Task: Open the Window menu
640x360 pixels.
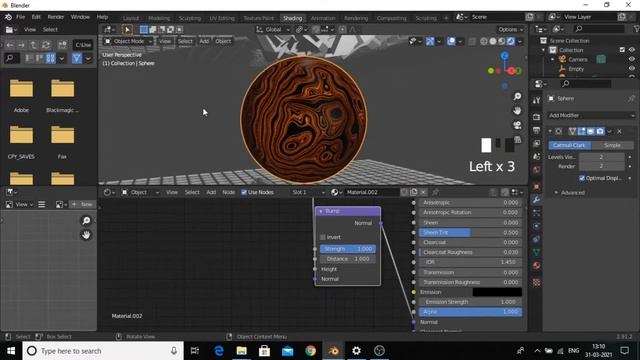Action: (80, 17)
